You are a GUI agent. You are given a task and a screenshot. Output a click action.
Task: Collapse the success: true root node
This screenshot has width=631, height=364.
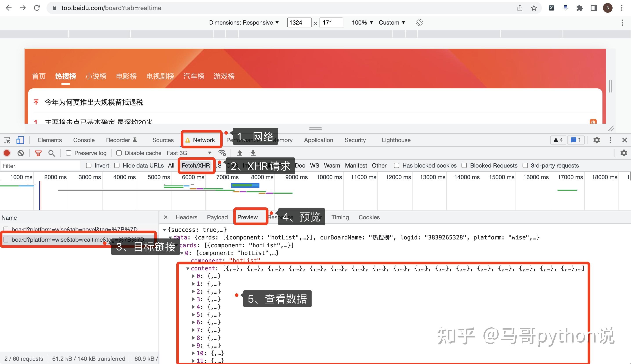pos(164,230)
